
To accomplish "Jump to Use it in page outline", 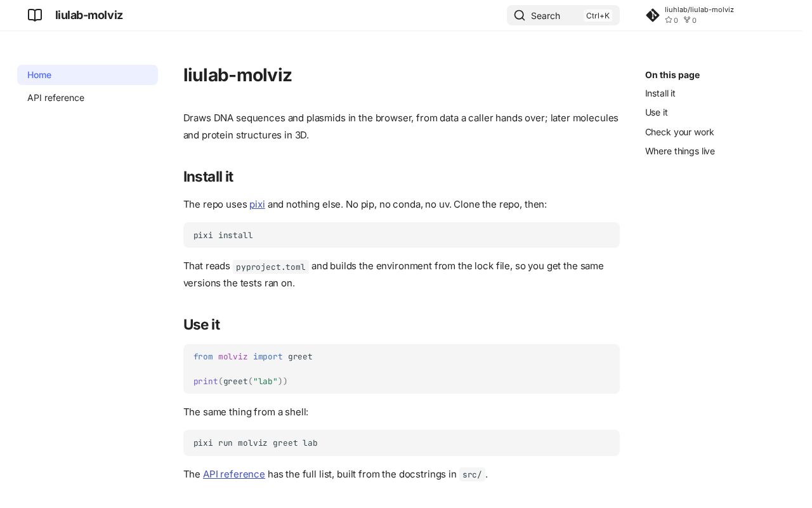I will [656, 112].
